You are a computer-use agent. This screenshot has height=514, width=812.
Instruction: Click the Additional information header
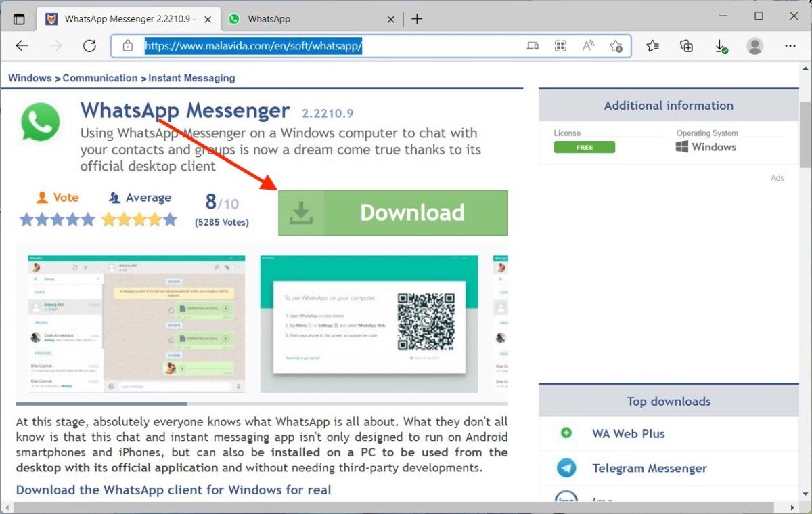tap(669, 105)
